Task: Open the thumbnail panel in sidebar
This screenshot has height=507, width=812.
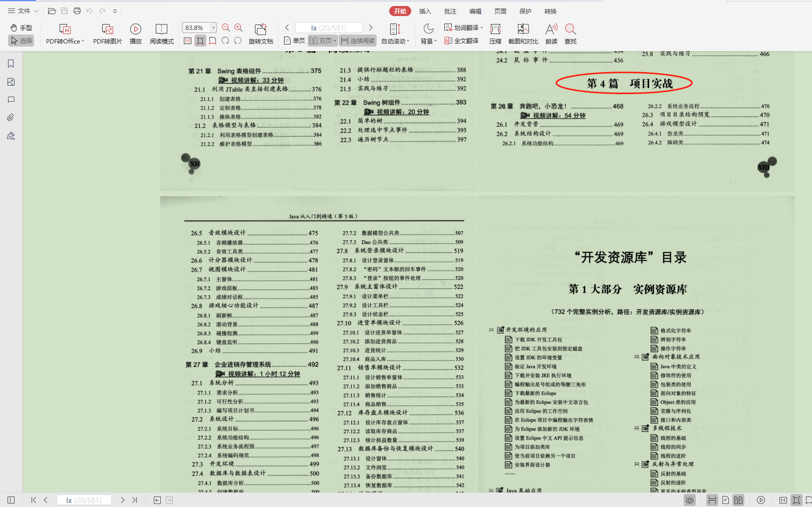Action: [11, 82]
